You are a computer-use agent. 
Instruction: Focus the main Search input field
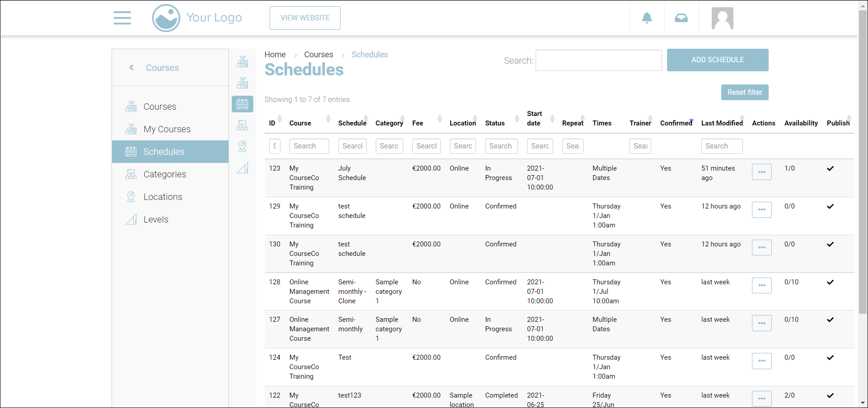(x=598, y=60)
